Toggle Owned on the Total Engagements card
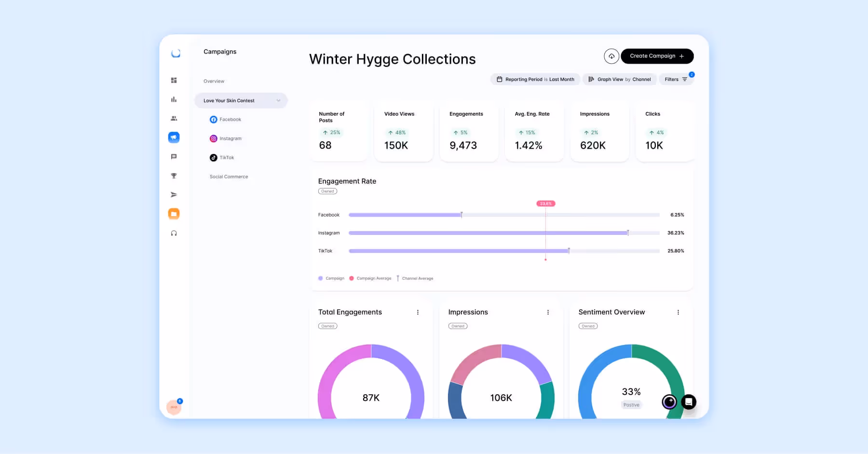Screen dimensions: 868x454 tap(327, 326)
